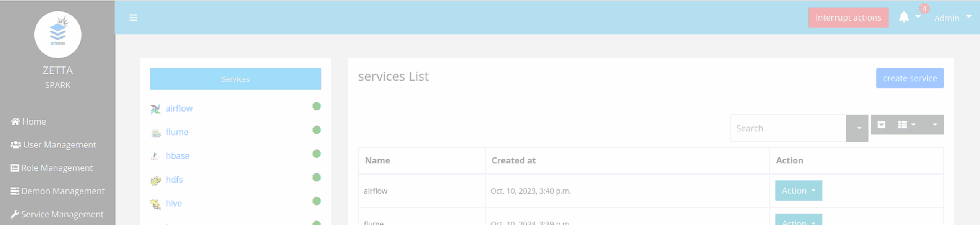Click the hbase service icon
The height and width of the screenshot is (225, 980).
click(x=155, y=156)
